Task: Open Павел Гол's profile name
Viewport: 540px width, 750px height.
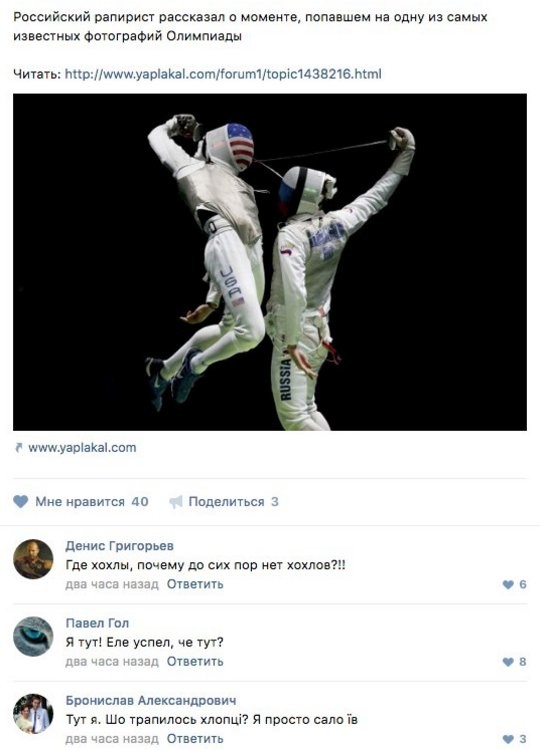Action: click(x=97, y=623)
